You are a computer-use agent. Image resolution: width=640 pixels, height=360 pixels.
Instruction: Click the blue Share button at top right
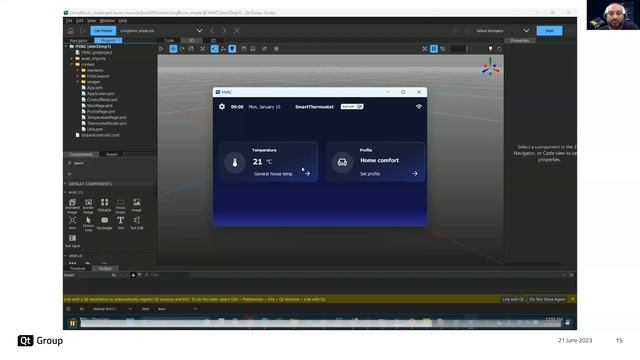[549, 31]
